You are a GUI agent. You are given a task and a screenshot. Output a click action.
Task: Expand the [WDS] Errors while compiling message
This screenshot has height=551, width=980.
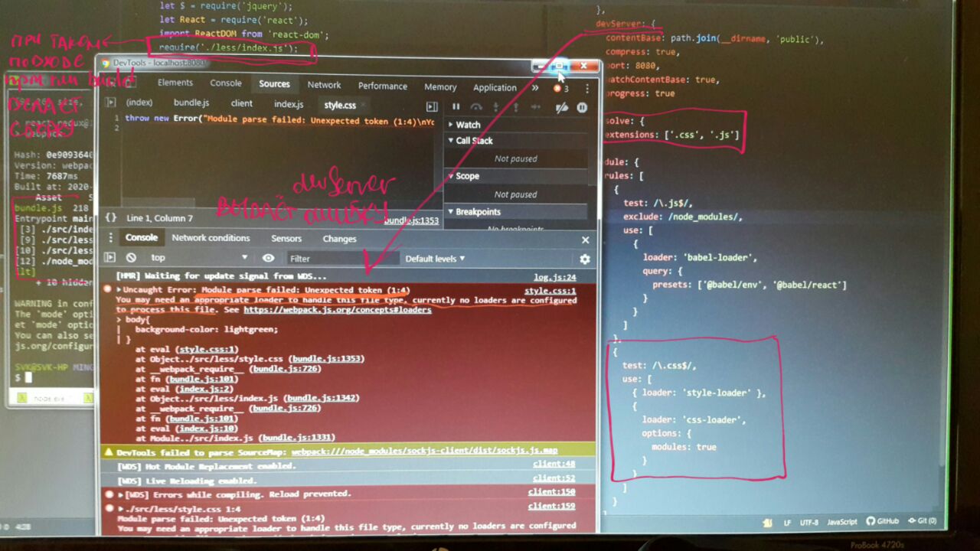tap(120, 494)
